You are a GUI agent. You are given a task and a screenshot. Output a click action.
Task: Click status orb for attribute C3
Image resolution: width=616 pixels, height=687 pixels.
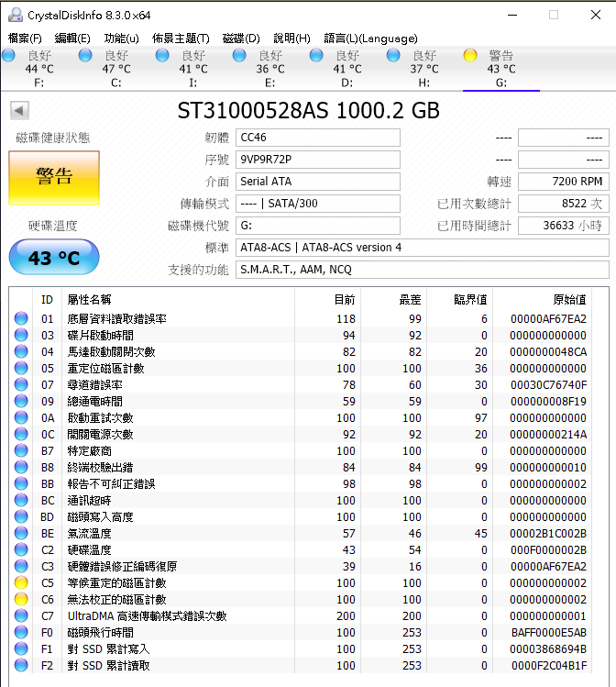[21, 566]
